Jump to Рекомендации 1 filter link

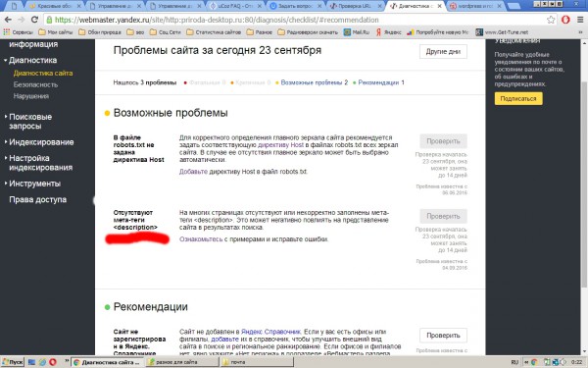point(381,82)
